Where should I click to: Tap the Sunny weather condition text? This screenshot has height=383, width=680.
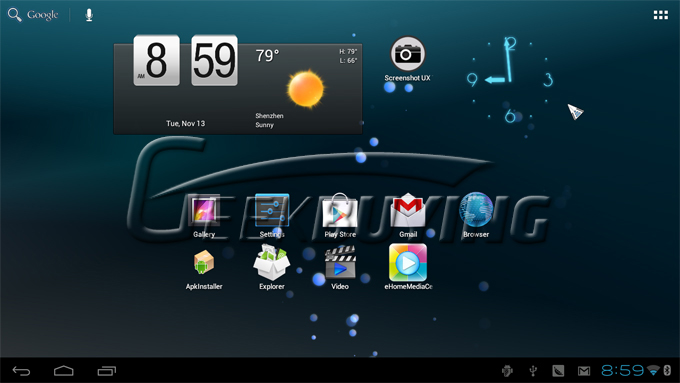(265, 125)
